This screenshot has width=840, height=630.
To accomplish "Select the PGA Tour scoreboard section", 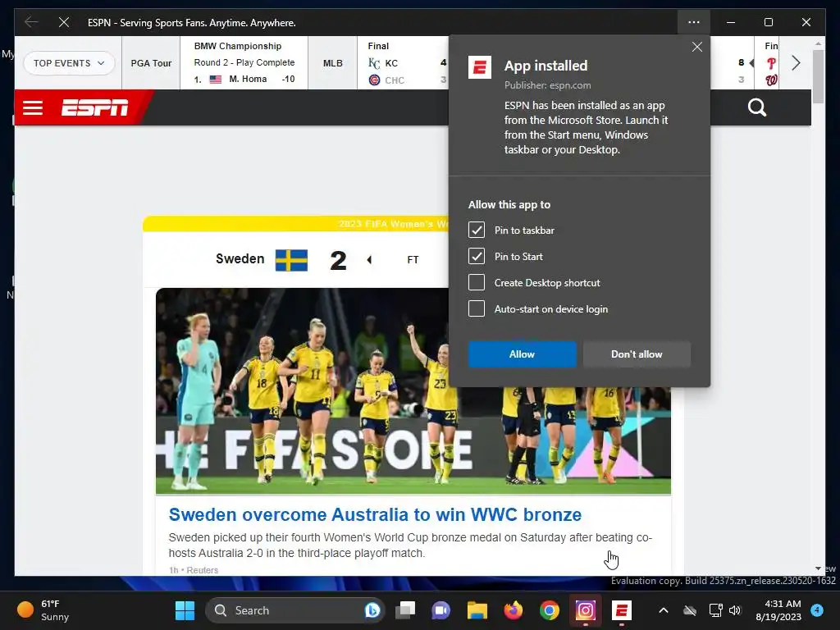I will point(151,63).
